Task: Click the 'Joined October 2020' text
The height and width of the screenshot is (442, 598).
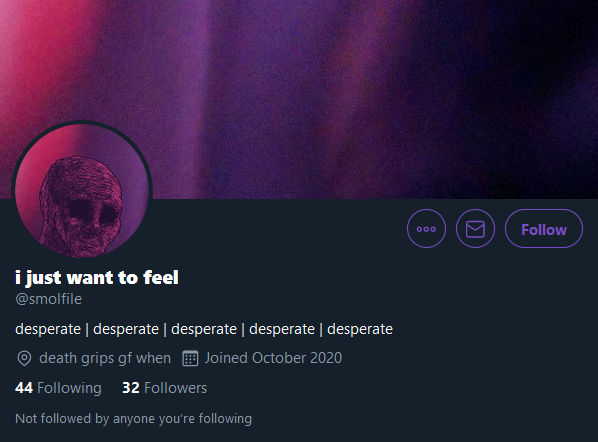Action: point(273,358)
